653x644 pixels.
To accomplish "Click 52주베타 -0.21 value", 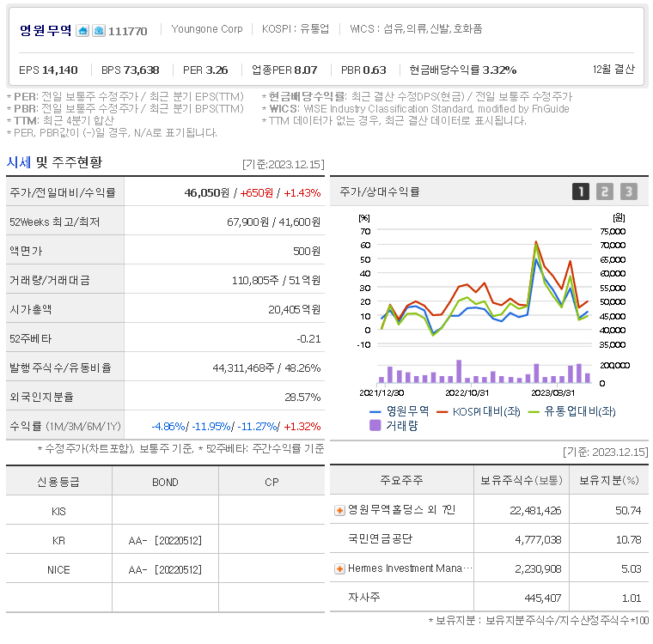I will [x=308, y=339].
